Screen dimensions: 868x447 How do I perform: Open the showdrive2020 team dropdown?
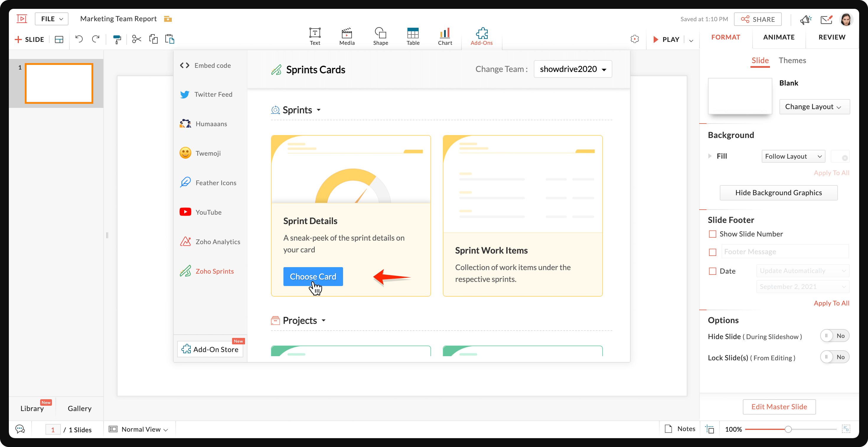572,69
